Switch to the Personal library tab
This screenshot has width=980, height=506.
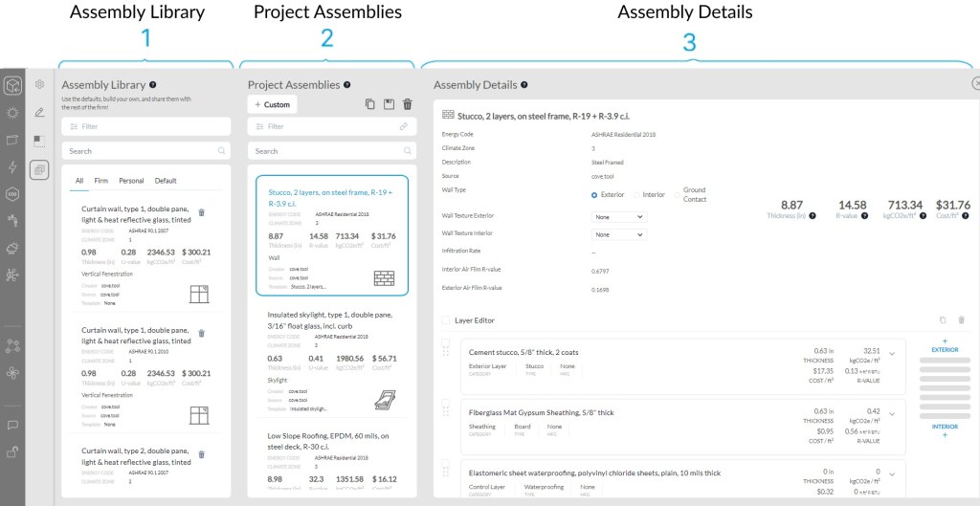(x=131, y=181)
